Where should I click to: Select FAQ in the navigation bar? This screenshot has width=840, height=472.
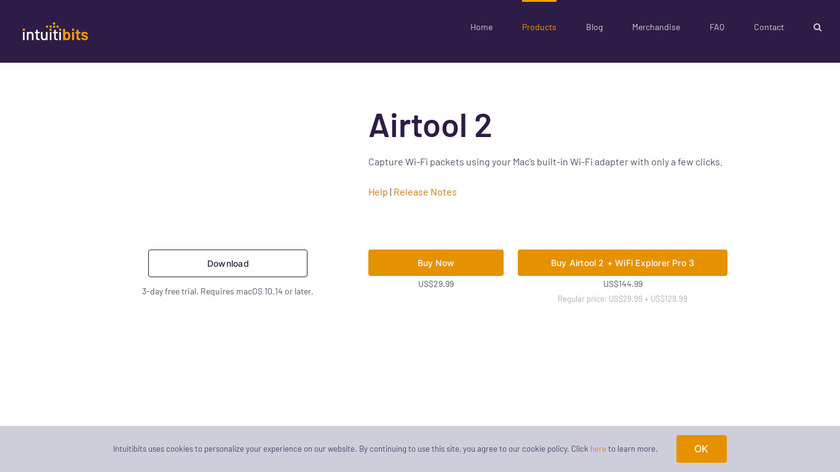(717, 27)
